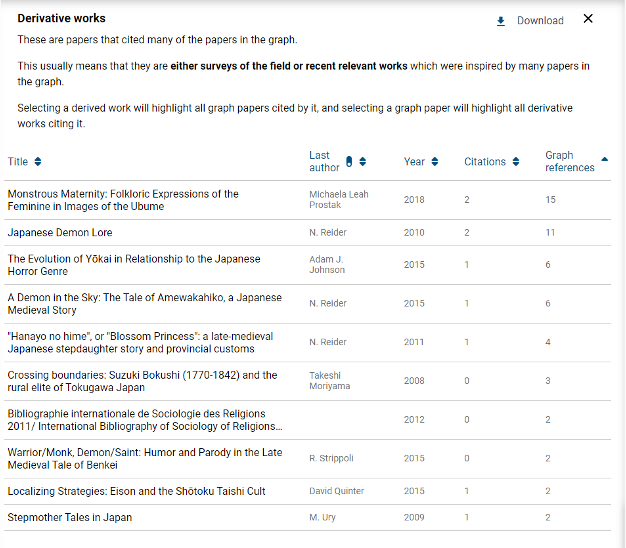Image resolution: width=626 pixels, height=548 pixels.
Task: Click the Title column header text
Action: point(18,162)
